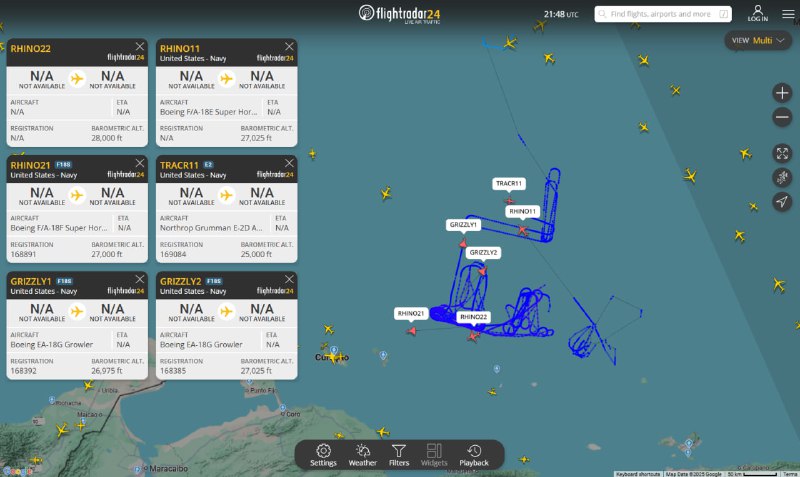Close the TRACR11 flight card
The height and width of the screenshot is (477, 800).
point(289,163)
